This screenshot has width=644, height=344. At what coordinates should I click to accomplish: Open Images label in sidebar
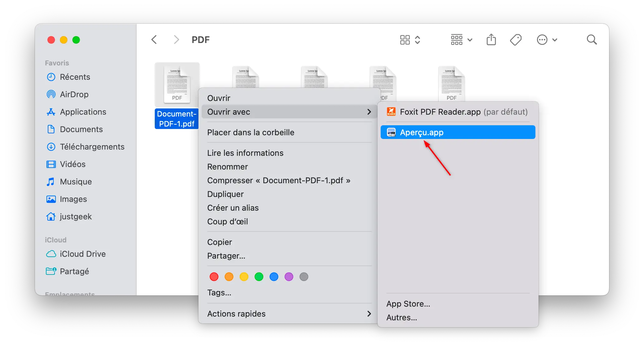click(73, 199)
